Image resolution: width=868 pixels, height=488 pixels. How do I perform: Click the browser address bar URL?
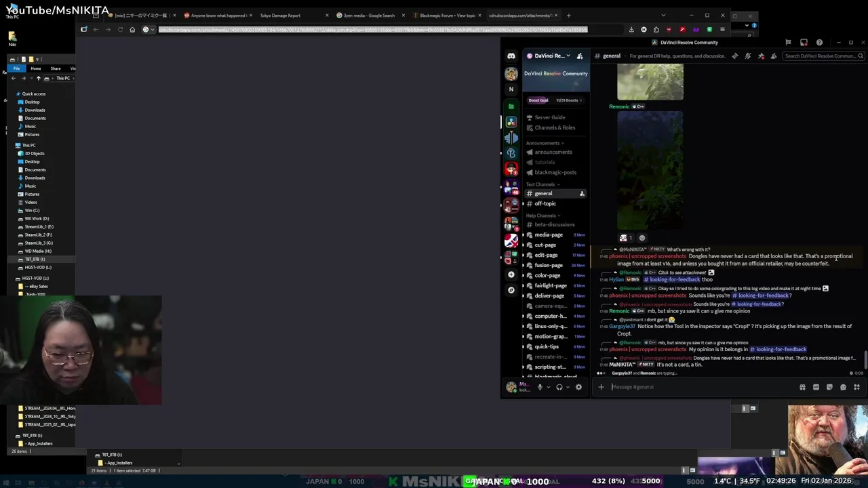tap(373, 30)
